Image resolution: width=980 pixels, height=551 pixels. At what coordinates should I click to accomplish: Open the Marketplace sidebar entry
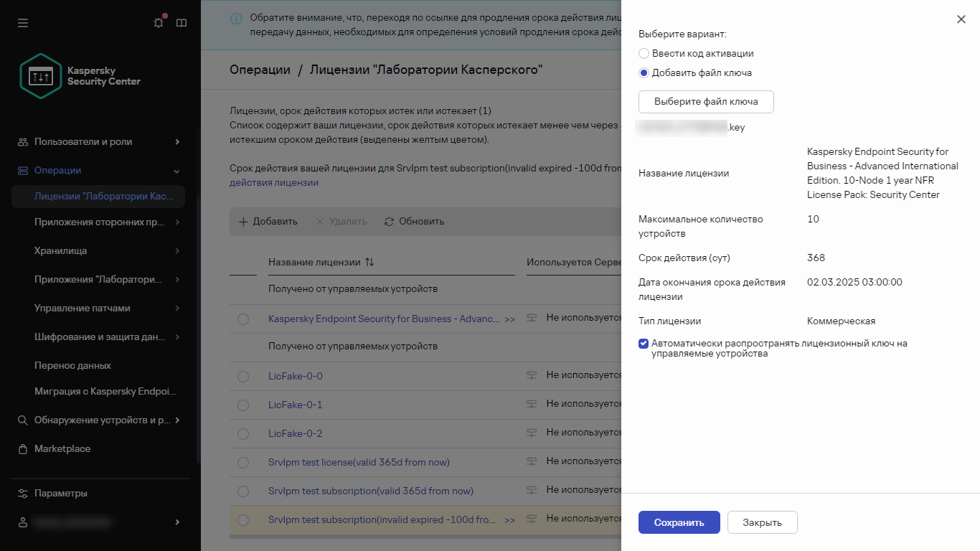coord(62,448)
